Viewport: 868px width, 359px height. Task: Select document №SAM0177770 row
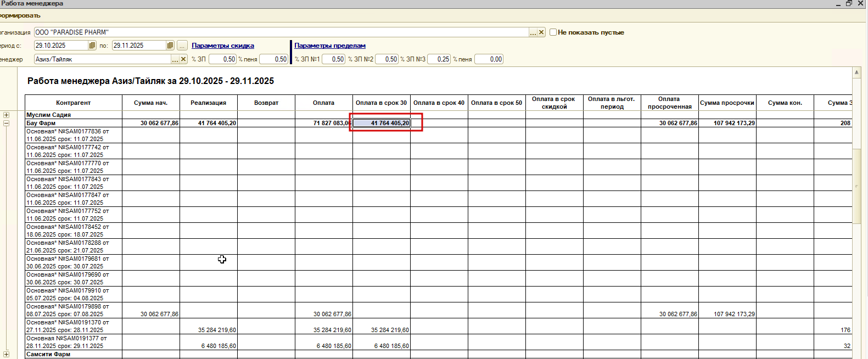pos(74,167)
